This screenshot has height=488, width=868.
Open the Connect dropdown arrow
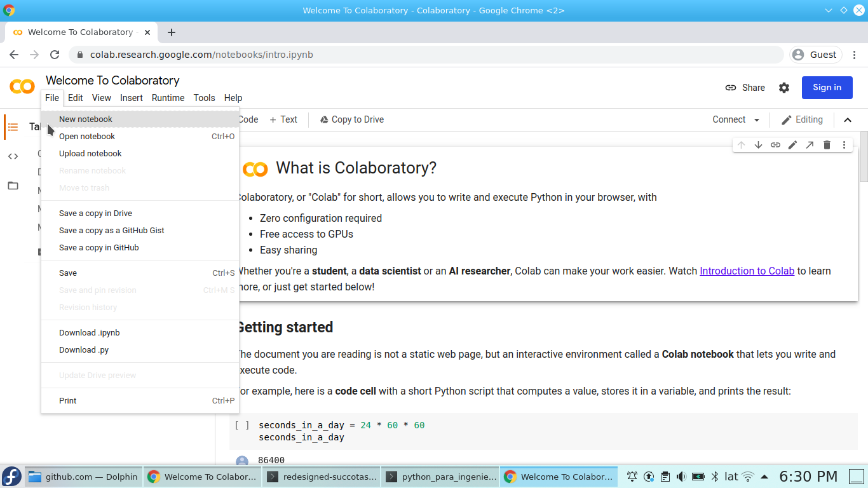click(756, 119)
